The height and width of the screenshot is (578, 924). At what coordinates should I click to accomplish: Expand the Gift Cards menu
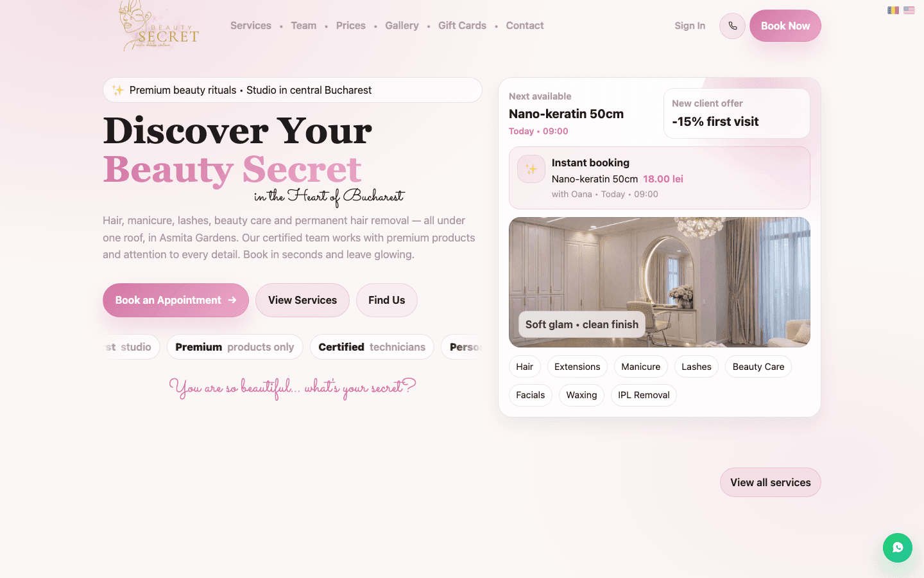pyautogui.click(x=462, y=26)
